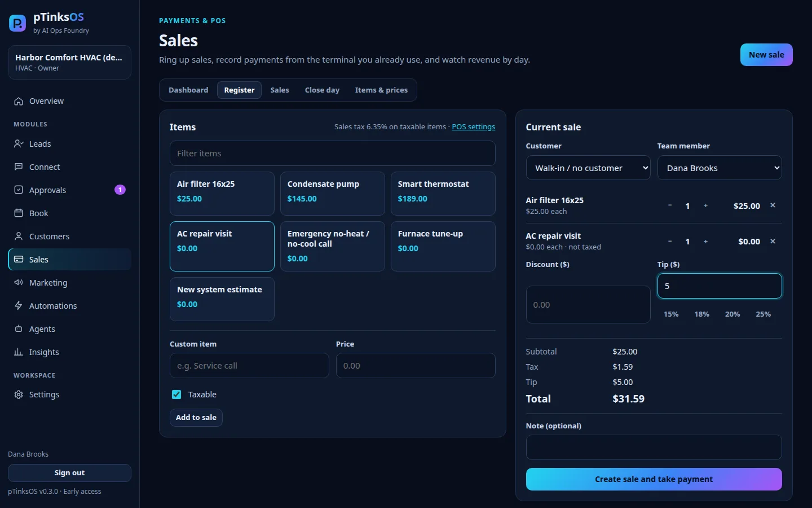Open the Insights chart icon
812x508 pixels.
pyautogui.click(x=19, y=352)
